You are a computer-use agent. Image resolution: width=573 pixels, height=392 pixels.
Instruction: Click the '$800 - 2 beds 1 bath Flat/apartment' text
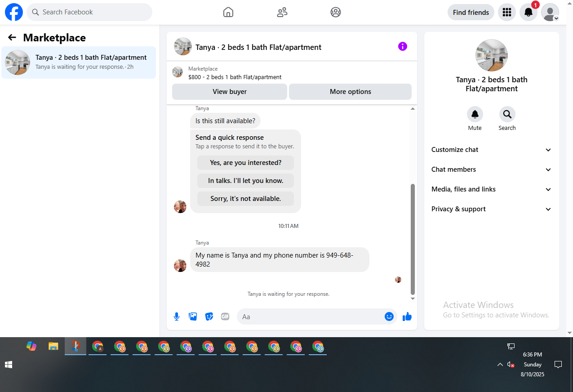click(x=235, y=77)
